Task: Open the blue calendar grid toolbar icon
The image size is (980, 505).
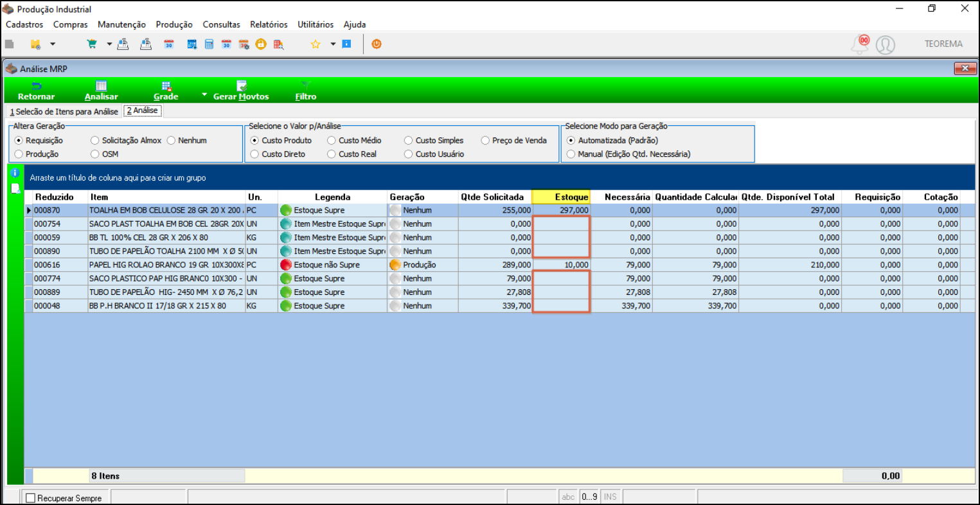Action: 192,44
